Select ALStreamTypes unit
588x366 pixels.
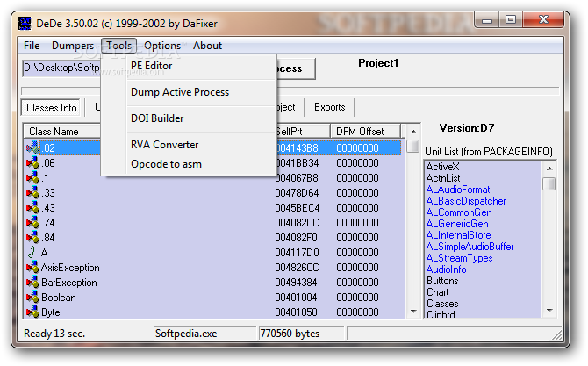tap(460, 258)
